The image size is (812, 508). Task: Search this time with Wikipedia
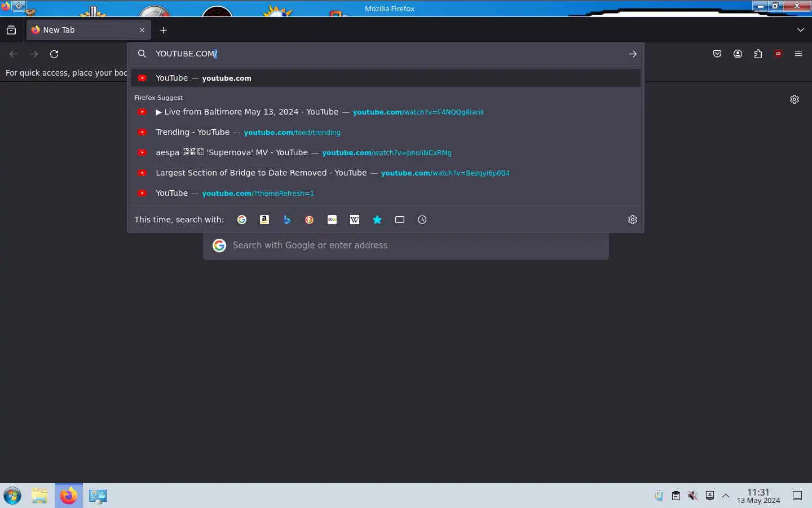(355, 220)
